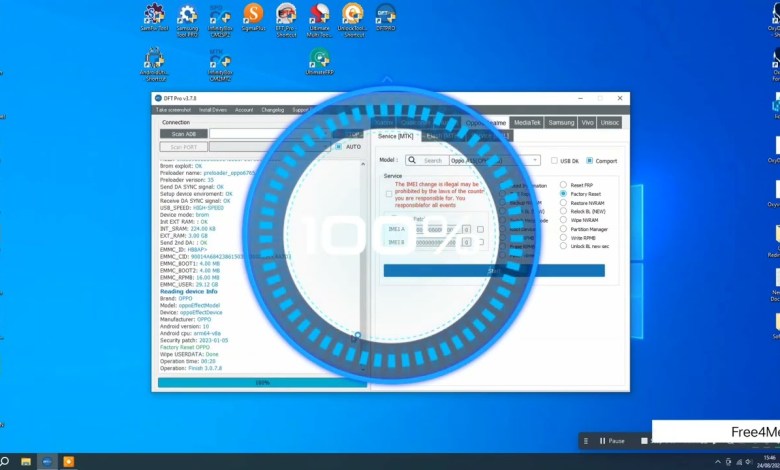Tick the IMEI change warning checkbox
Viewport: 780px width, 470px height.
[389, 194]
